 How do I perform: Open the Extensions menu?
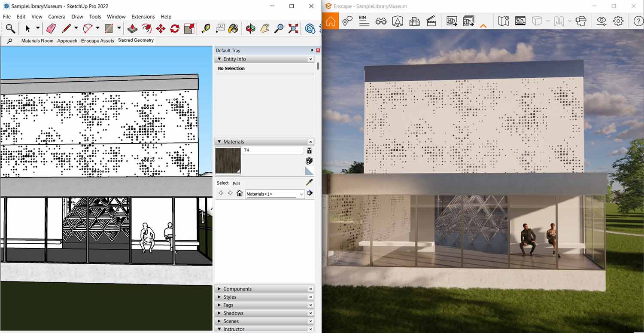[x=143, y=17]
